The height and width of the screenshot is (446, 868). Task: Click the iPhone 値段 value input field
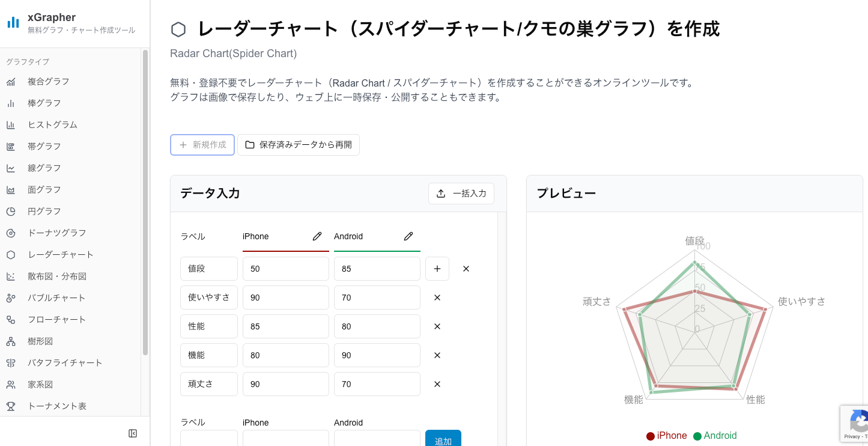click(285, 269)
